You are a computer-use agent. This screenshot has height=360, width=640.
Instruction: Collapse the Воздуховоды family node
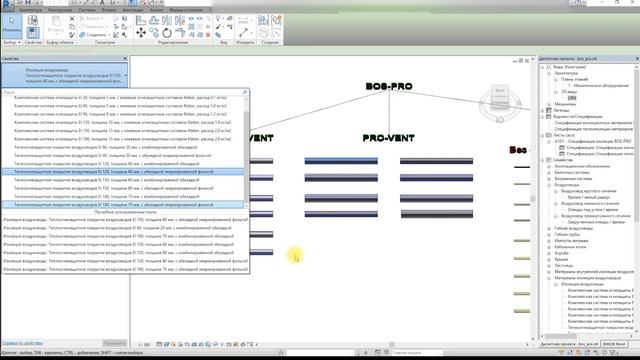[x=549, y=185]
